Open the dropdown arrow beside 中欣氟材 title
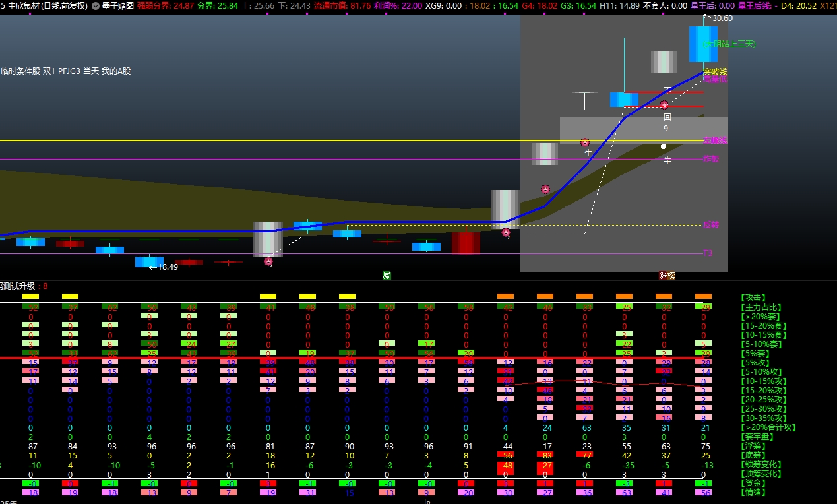837x504 pixels. [96, 5]
